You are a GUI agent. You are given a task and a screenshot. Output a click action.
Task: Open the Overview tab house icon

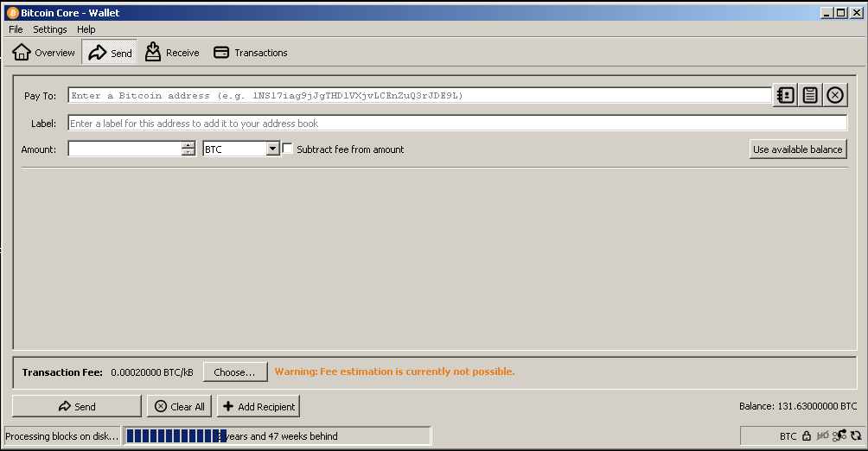22,52
